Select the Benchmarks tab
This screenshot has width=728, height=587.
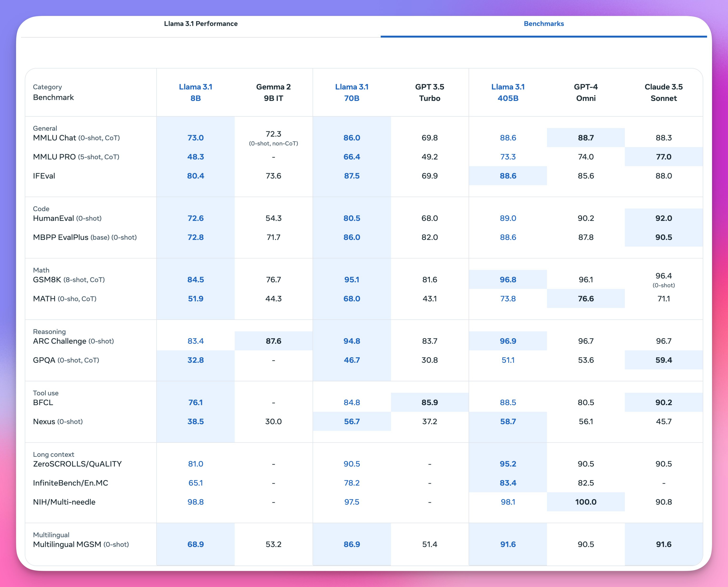tap(544, 24)
